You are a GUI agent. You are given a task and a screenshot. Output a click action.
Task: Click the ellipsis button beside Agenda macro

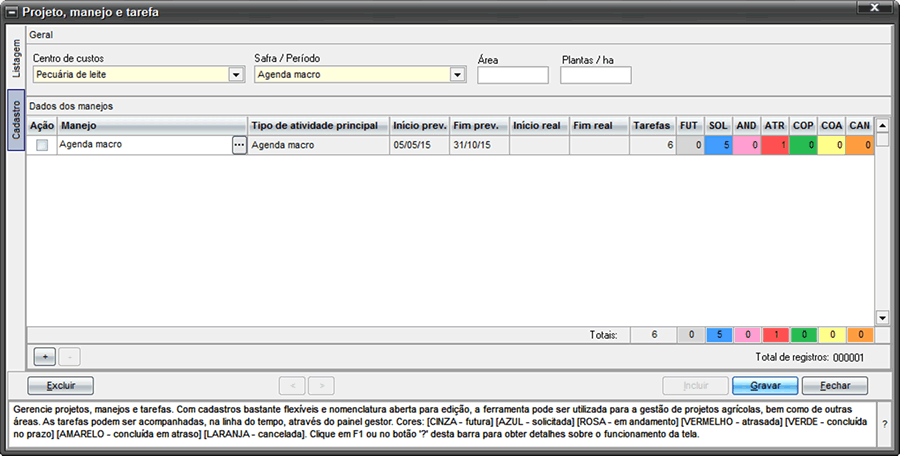[238, 145]
